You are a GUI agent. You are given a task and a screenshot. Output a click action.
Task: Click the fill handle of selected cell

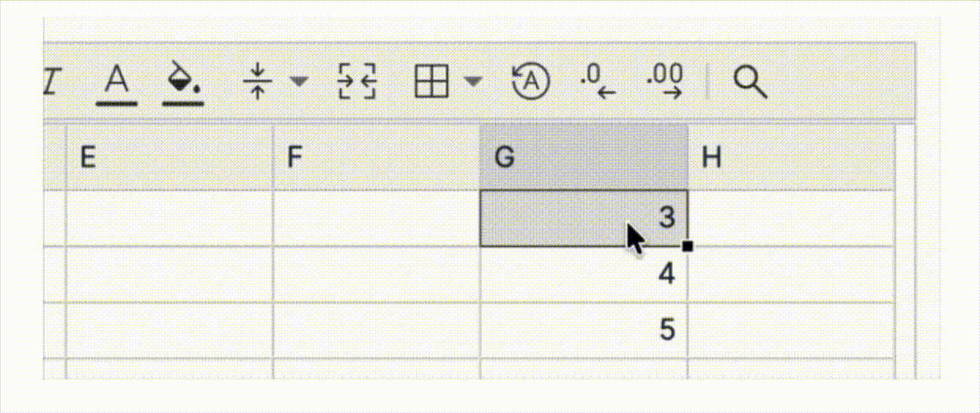(687, 247)
